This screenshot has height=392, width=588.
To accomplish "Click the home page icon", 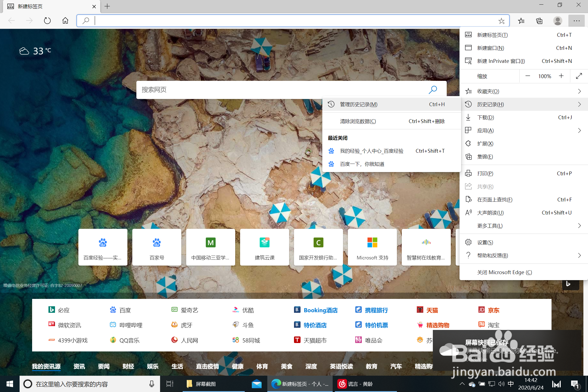I will click(65, 21).
